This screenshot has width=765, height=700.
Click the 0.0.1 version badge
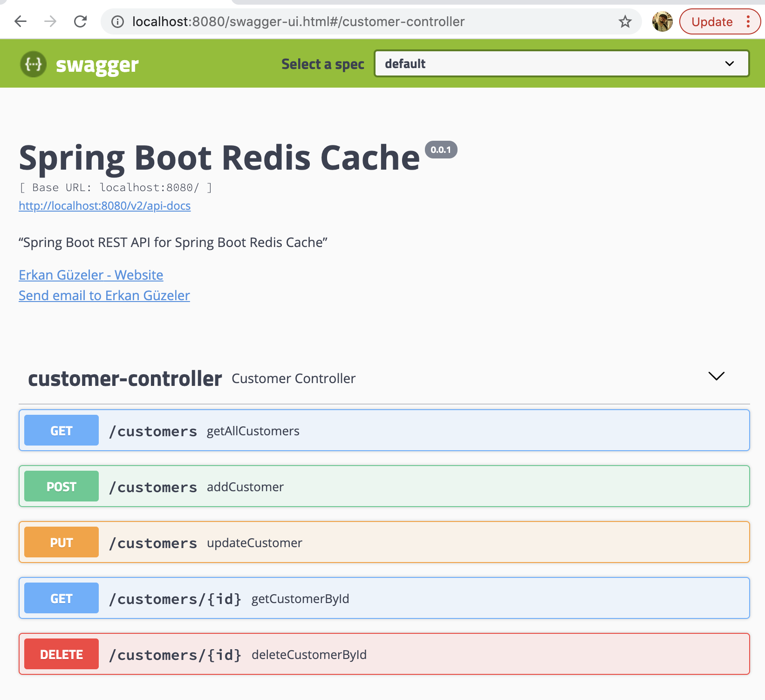pyautogui.click(x=441, y=150)
